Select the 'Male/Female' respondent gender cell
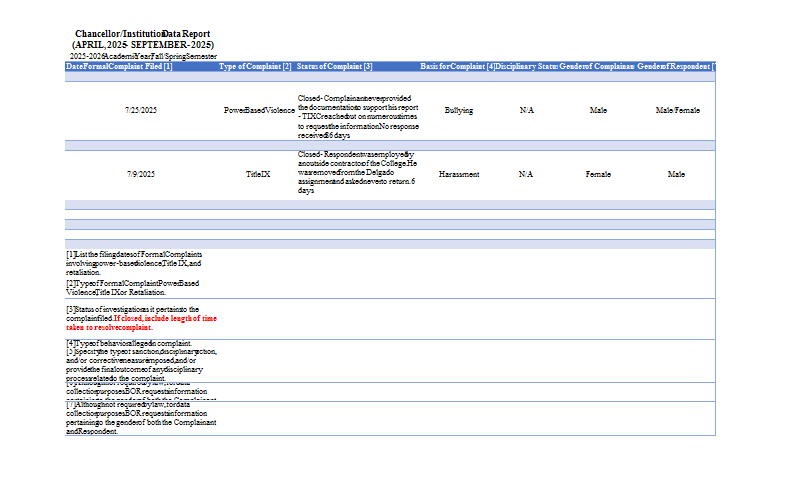 tap(677, 110)
